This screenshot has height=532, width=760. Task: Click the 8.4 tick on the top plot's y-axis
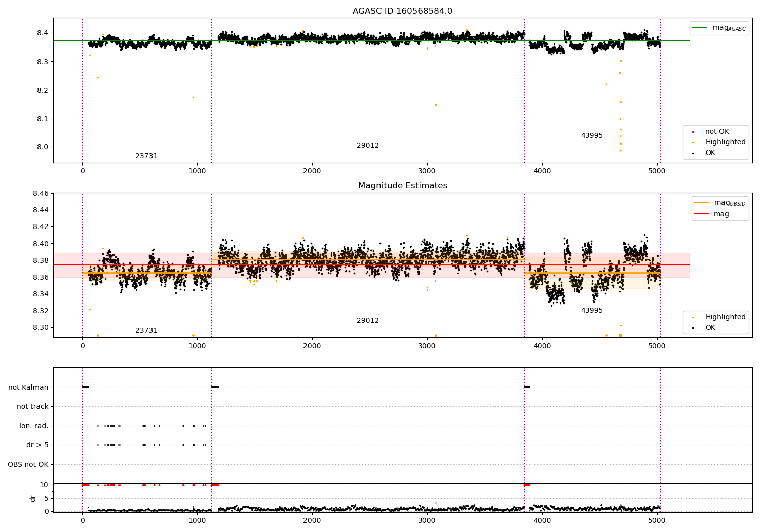pos(43,33)
